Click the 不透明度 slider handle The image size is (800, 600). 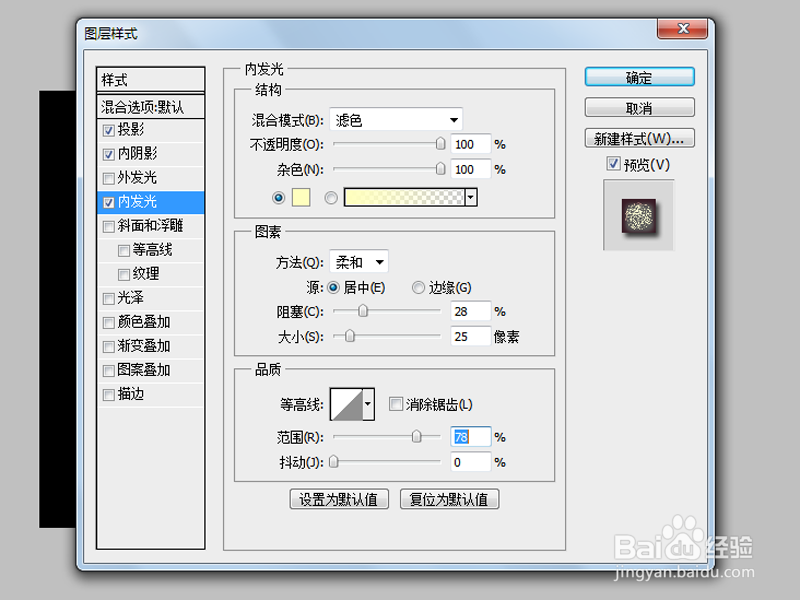pos(440,144)
